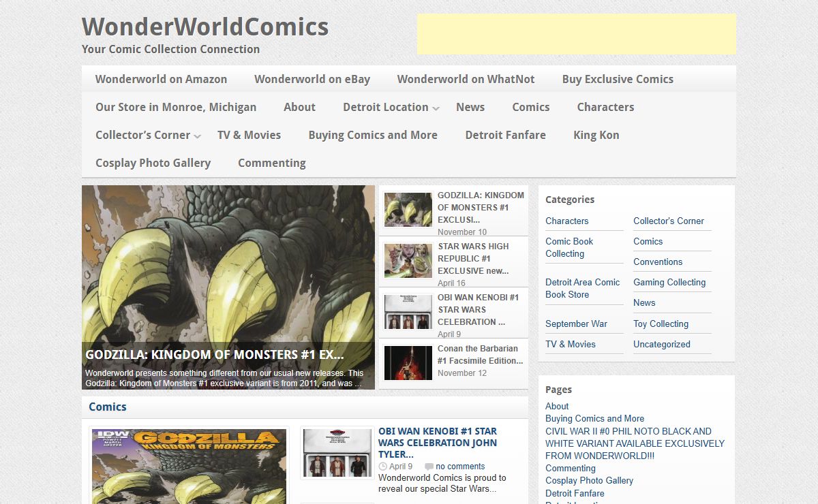The width and height of the screenshot is (818, 504).
Task: Open Buy Exclusive Comics page
Action: pyautogui.click(x=618, y=79)
